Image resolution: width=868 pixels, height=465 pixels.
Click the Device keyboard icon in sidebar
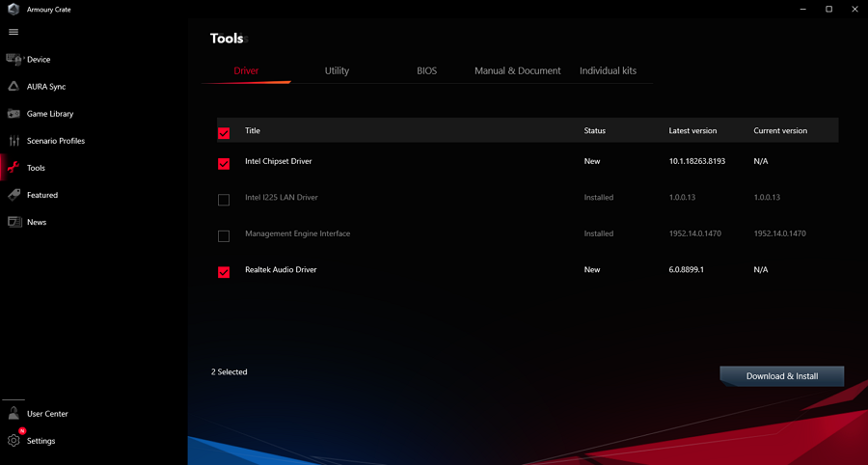(14, 59)
